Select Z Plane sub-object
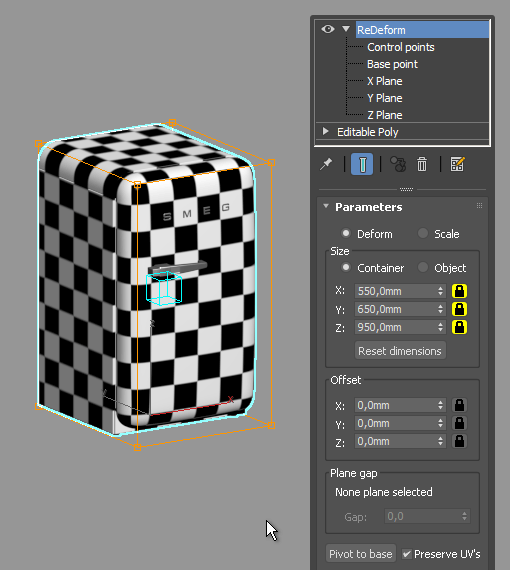Screen dimensions: 510x570 click(385, 115)
